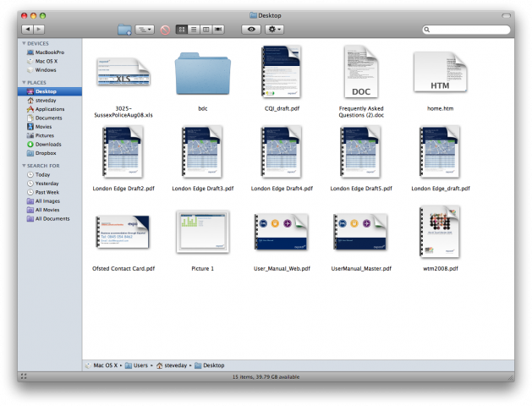Screen dimensions: 532x406
Task: Click inside the search field
Action: click(466, 30)
